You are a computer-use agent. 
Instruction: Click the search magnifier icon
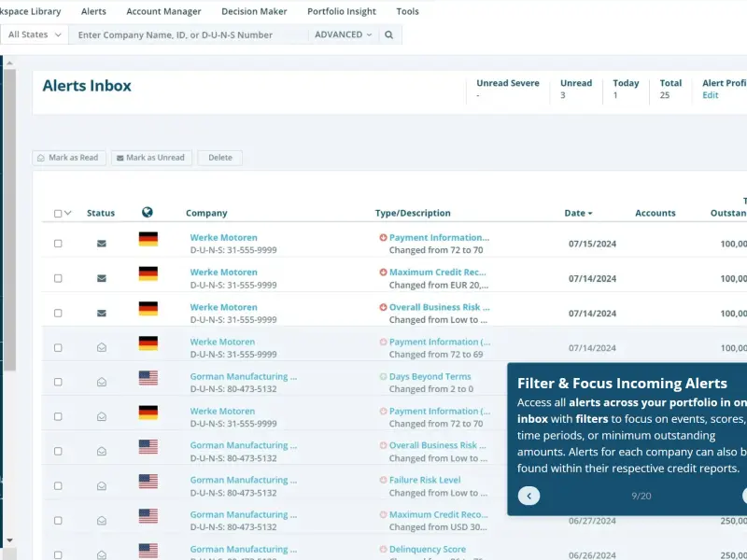pos(388,35)
